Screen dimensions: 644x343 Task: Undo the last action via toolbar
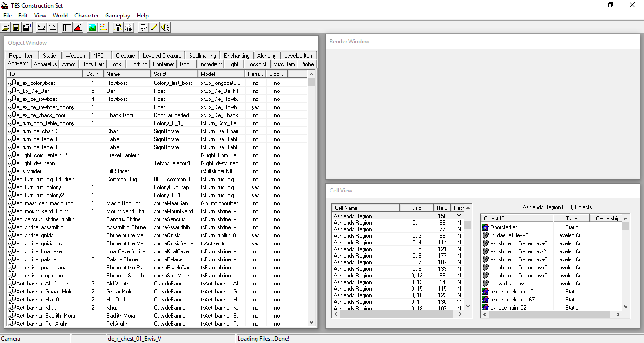pos(41,27)
